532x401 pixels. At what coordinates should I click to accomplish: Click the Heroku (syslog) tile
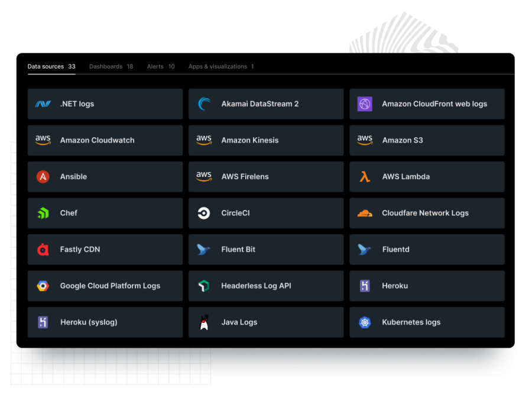(x=105, y=322)
